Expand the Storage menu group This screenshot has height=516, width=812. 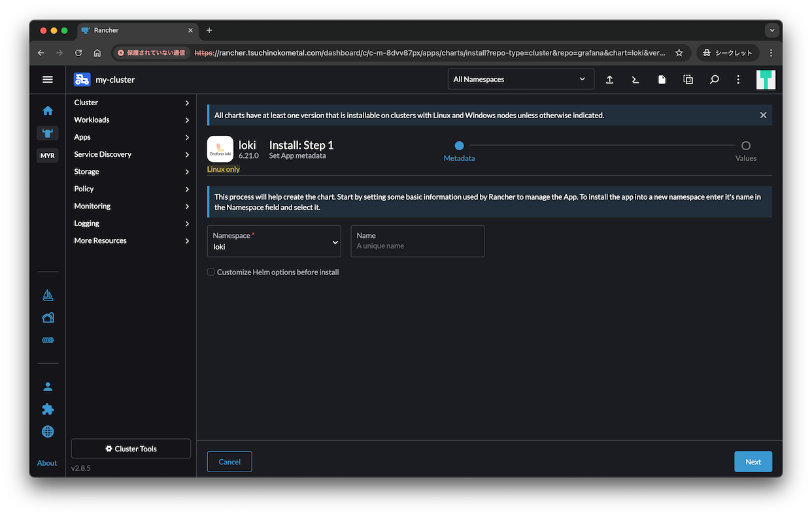[x=131, y=172]
